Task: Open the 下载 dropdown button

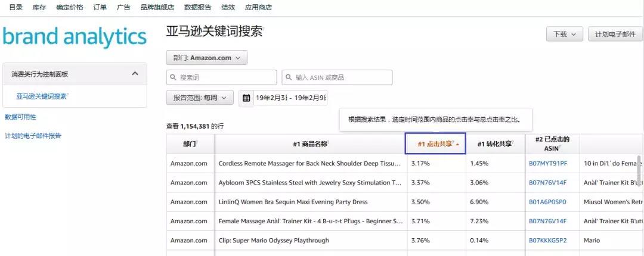Action: click(564, 34)
